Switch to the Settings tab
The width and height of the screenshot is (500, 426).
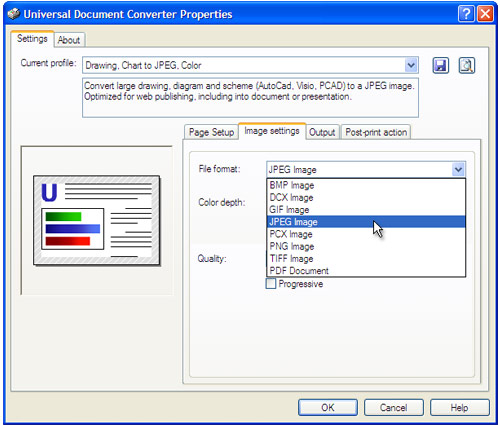tap(32, 39)
